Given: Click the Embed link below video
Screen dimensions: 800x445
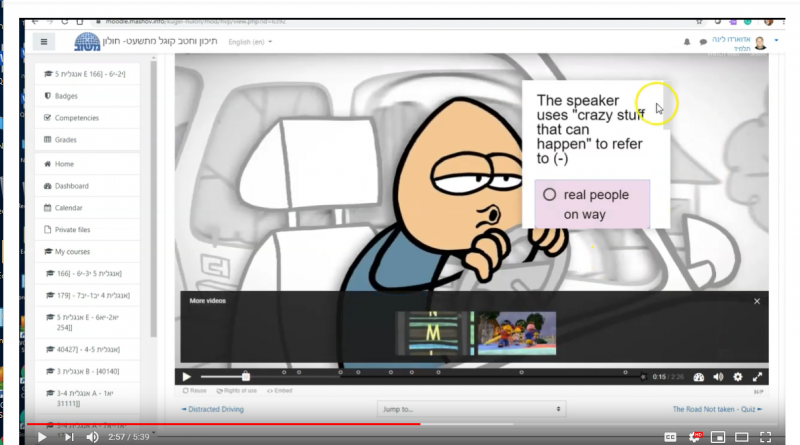Looking at the screenshot, I should coord(280,391).
